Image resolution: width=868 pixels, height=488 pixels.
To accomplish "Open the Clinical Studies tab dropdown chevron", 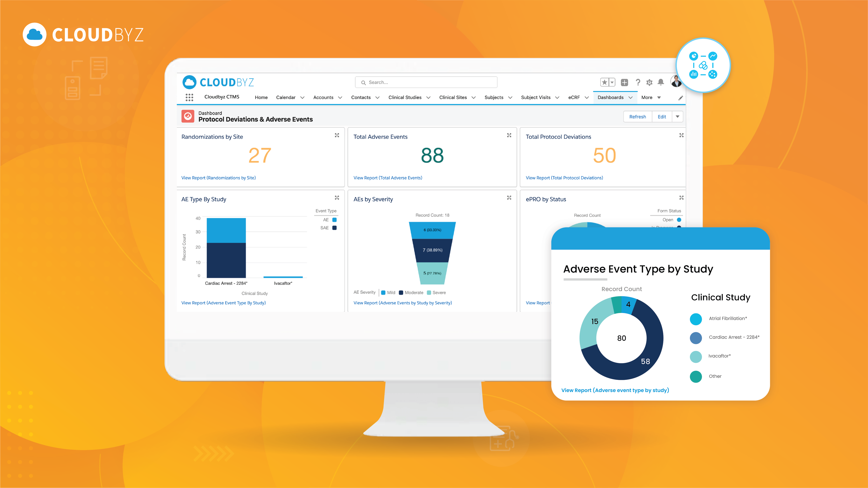I will click(429, 98).
